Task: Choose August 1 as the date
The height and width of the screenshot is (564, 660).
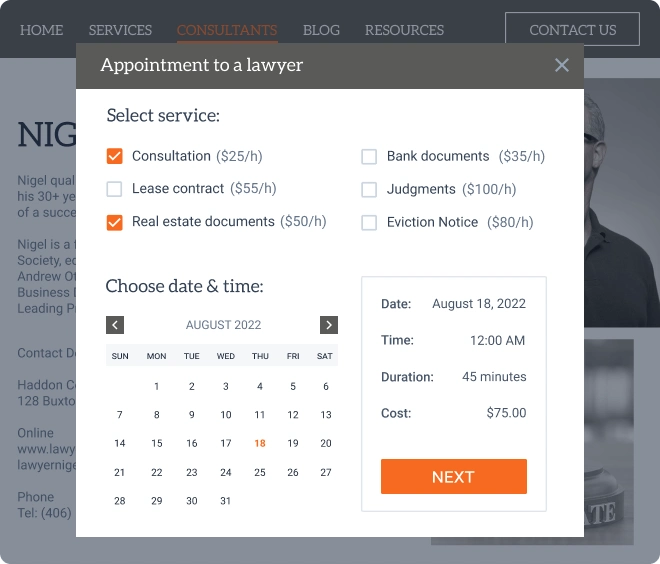Action: click(x=156, y=386)
